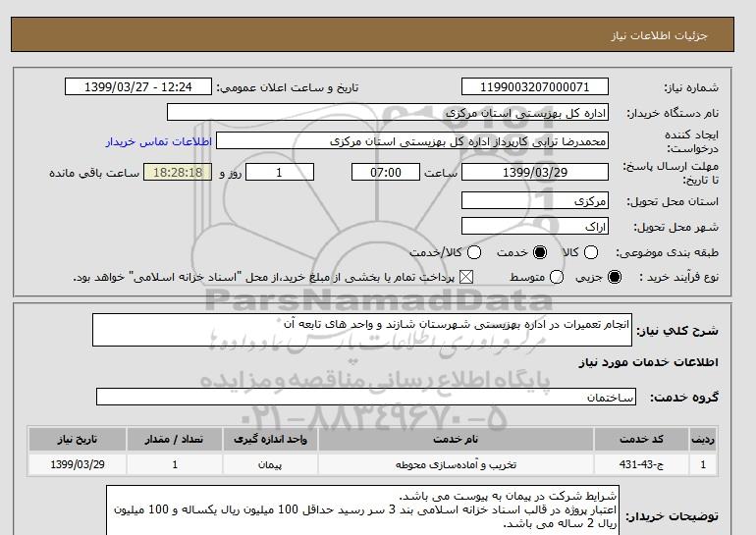
Task: Click the table date cell 1399/03/29
Action: (78, 464)
